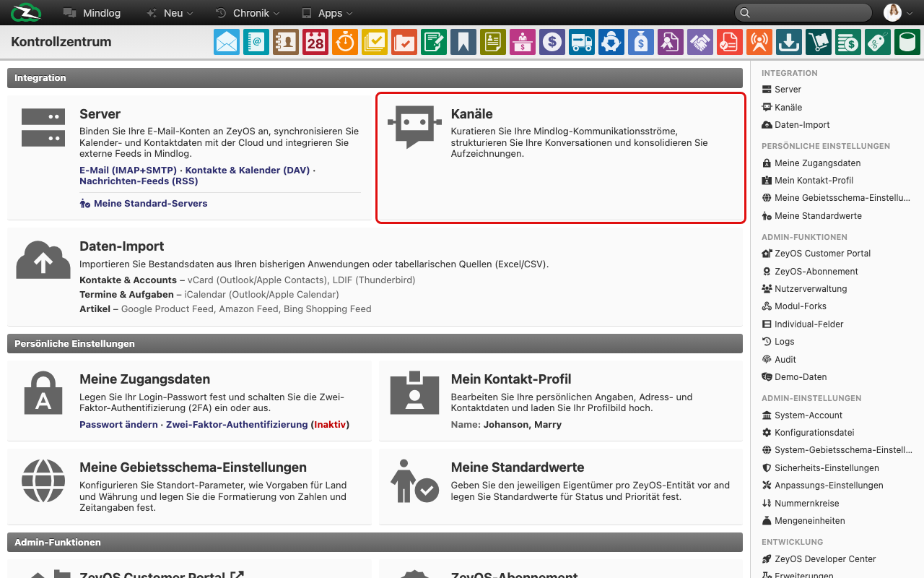Open the blue money bag icon
Image resolution: width=924 pixels, height=578 pixels.
641,42
